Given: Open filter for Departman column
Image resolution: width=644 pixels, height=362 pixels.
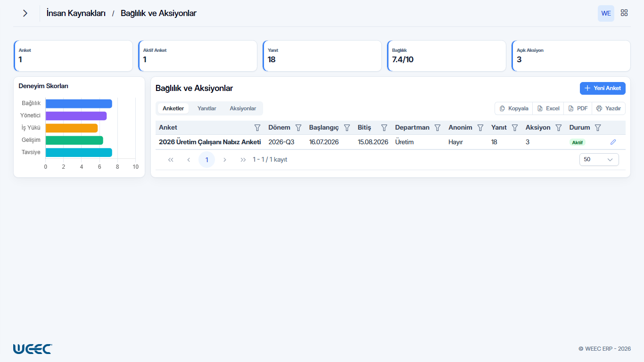Looking at the screenshot, I should click(x=438, y=128).
